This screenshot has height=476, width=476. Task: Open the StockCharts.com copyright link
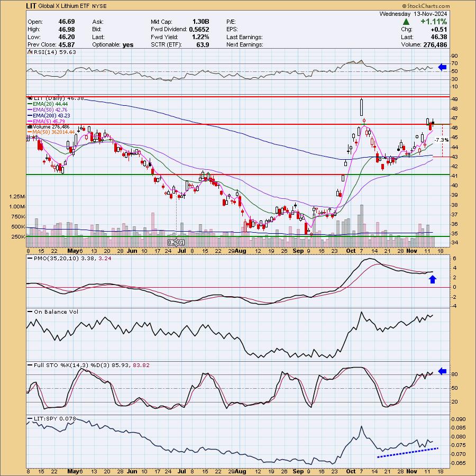point(426,6)
